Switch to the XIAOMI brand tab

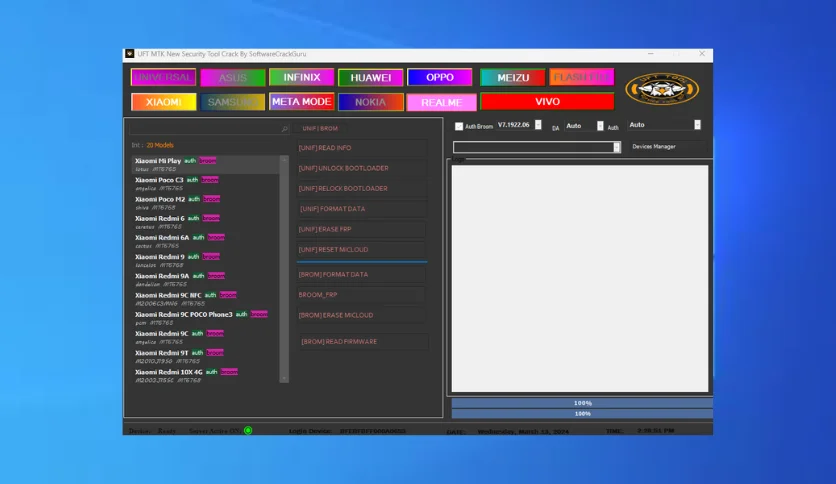pyautogui.click(x=163, y=102)
